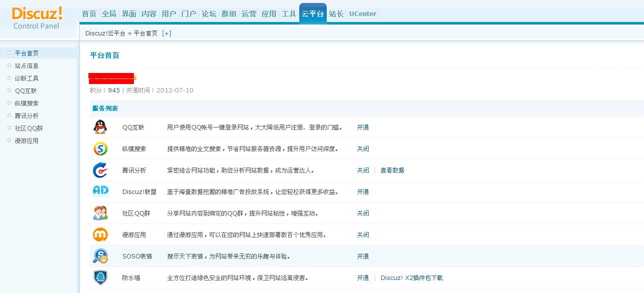Click the Discuz!联盟 AD icon
644x293 pixels.
coord(100,191)
